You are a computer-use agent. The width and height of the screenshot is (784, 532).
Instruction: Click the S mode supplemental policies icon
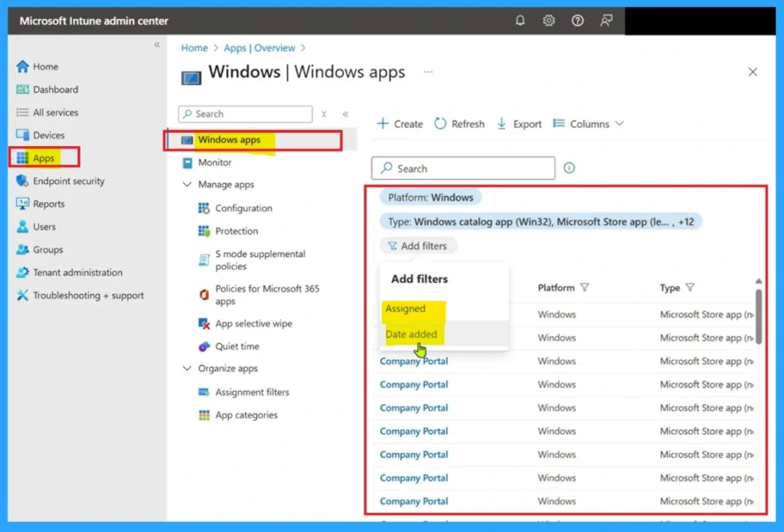(x=204, y=260)
